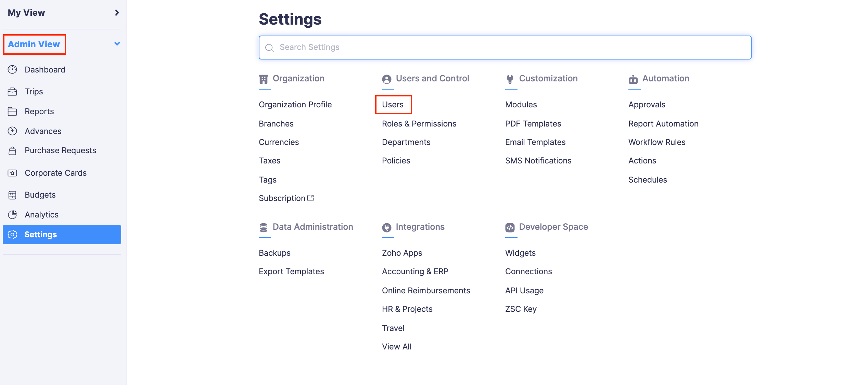Image resolution: width=868 pixels, height=385 pixels.
Task: Click the Dashboard icon in sidebar
Action: pyautogui.click(x=12, y=70)
